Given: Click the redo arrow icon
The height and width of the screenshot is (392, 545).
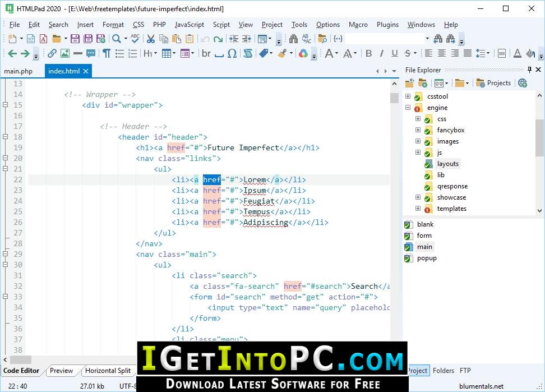Looking at the screenshot, I should coord(218,39).
